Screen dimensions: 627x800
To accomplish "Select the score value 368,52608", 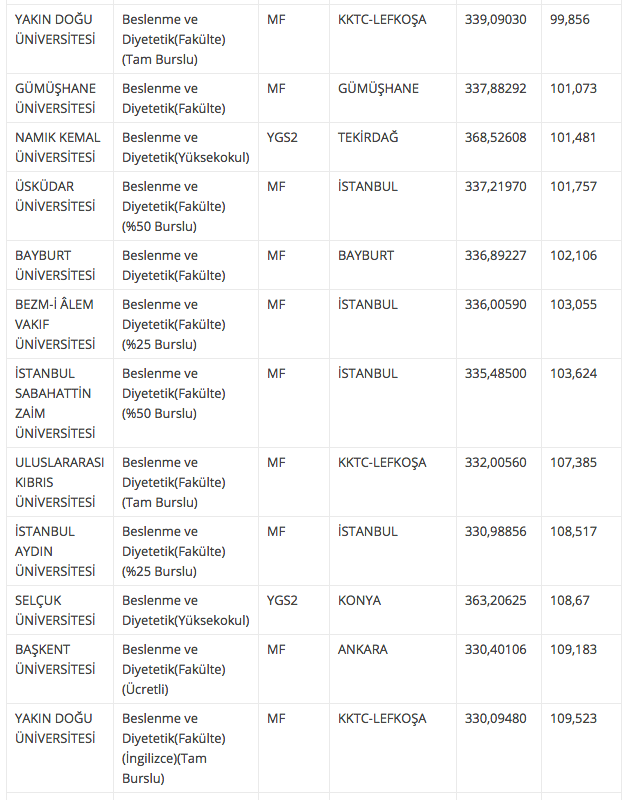I will click(x=495, y=137).
